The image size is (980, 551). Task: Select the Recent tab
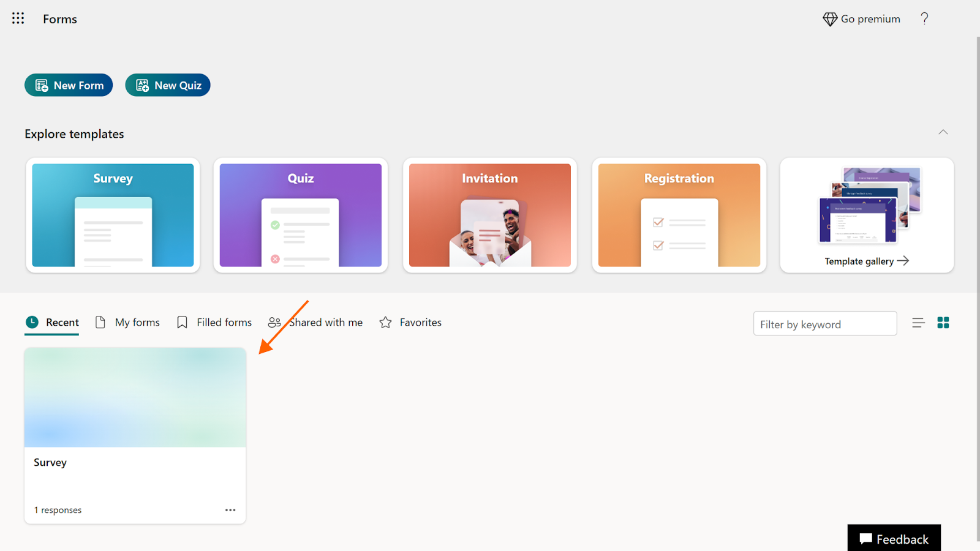point(52,323)
